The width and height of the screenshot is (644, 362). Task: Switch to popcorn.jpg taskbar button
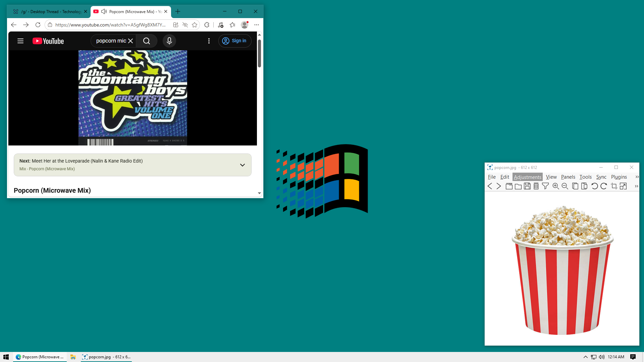[x=106, y=357]
